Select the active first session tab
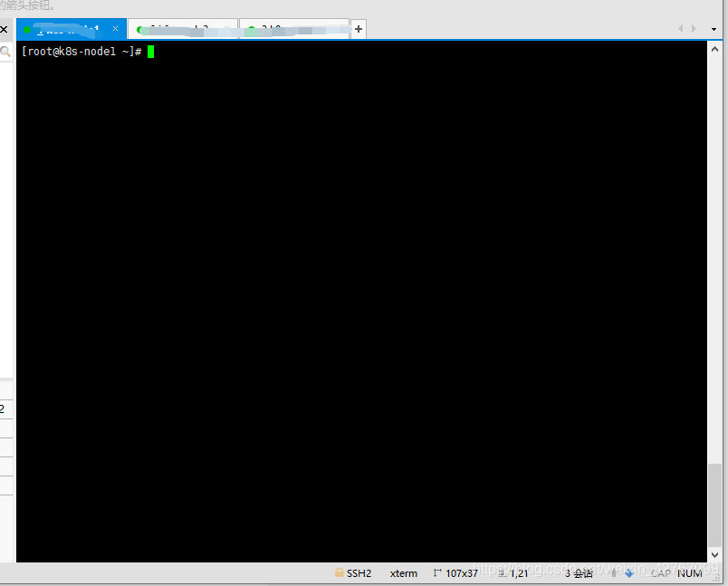 pos(71,29)
